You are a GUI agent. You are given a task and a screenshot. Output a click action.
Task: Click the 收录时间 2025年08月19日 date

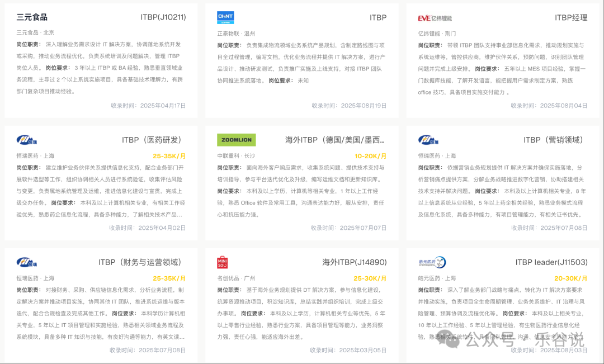349,106
